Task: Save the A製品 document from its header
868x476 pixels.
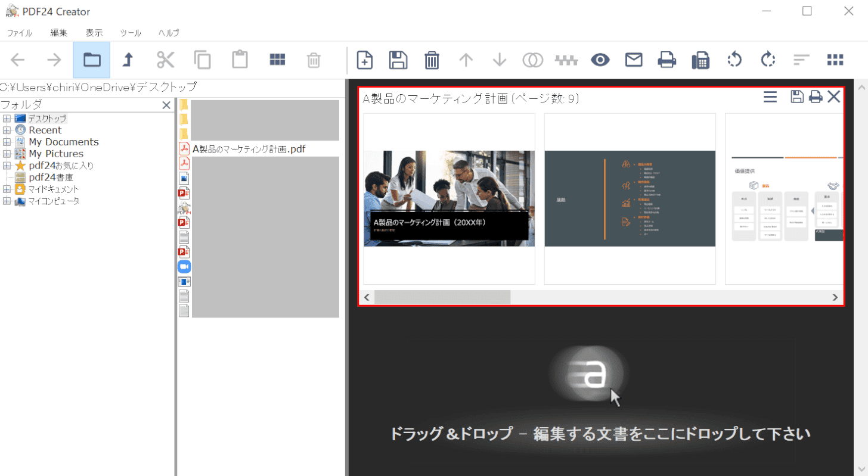Action: [x=797, y=97]
